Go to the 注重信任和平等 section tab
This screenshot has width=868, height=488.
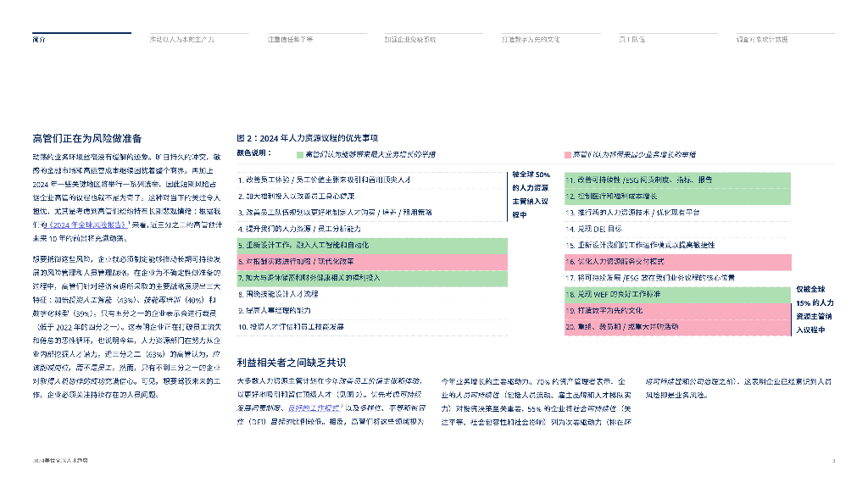pos(290,40)
